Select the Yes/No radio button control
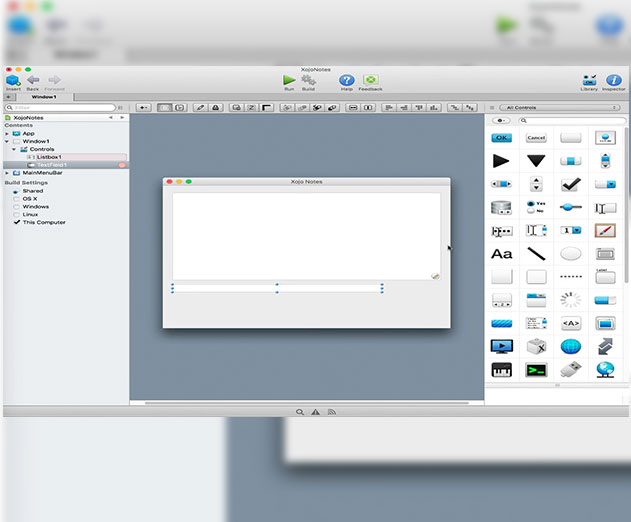Screen dimensions: 631x522 (x=536, y=207)
